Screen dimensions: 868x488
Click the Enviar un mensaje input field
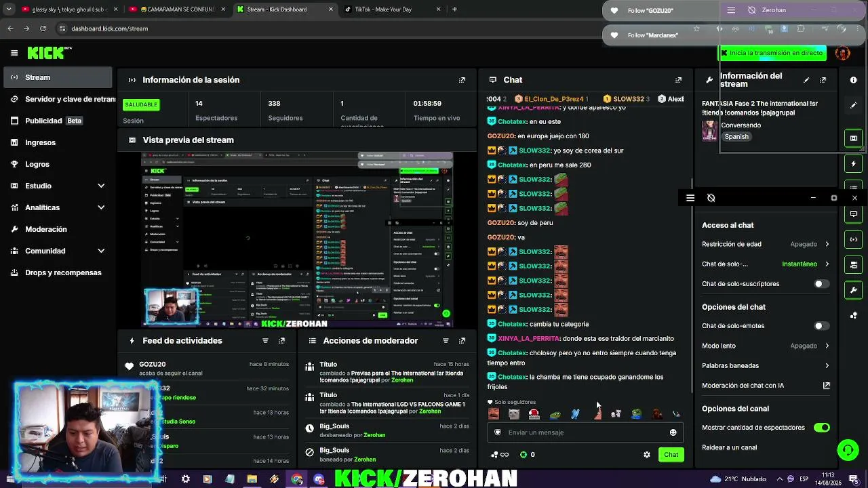pyautogui.click(x=585, y=432)
